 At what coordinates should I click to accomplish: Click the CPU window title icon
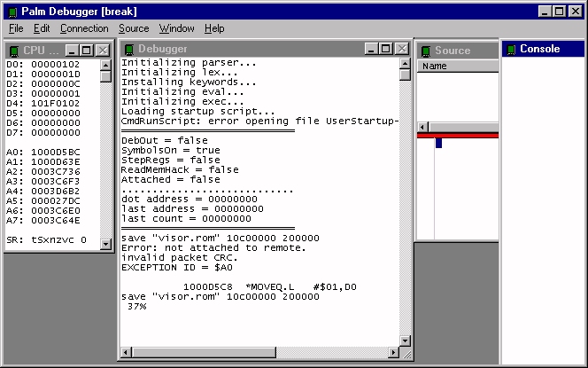[14, 51]
